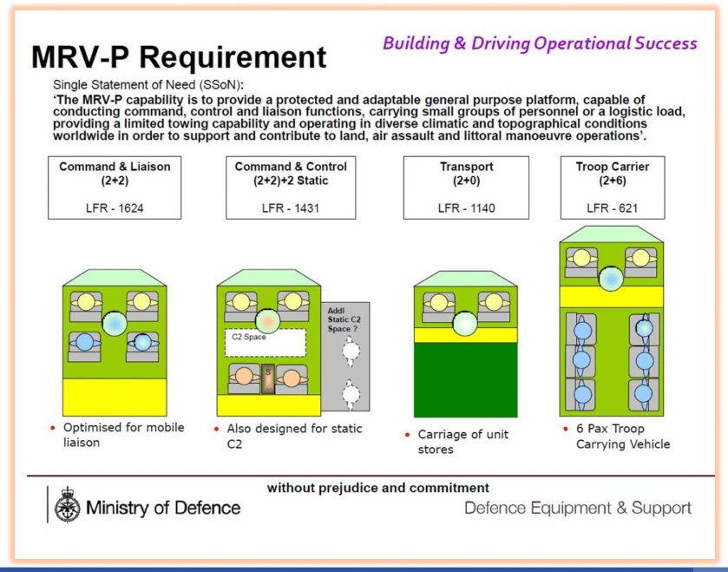
Task: Click the dark green cargo area of Transport vehicle
Action: [466, 379]
